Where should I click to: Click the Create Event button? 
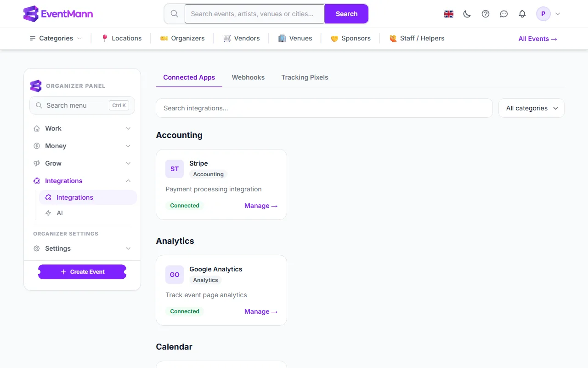coord(82,272)
